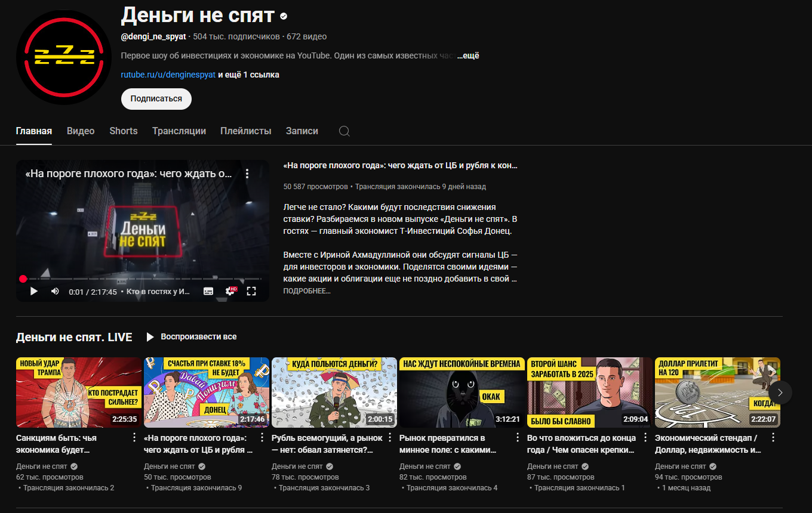Play the featured channel video
This screenshot has width=812, height=513.
(x=34, y=291)
